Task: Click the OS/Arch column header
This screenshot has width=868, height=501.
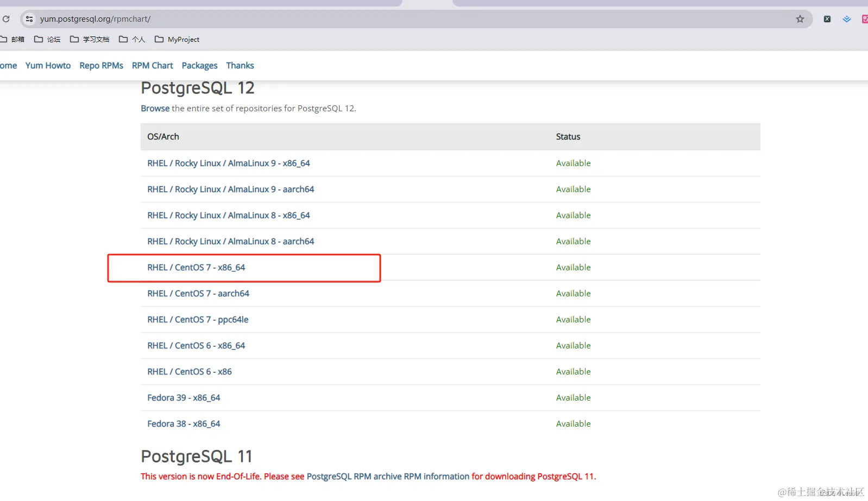Action: [163, 137]
